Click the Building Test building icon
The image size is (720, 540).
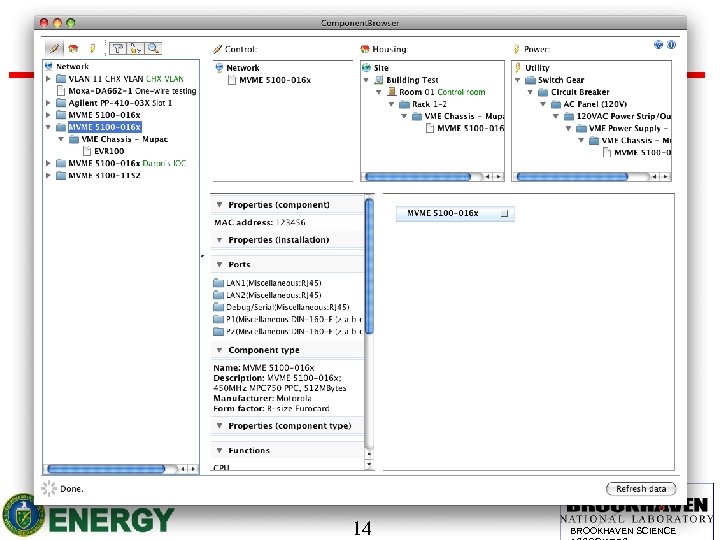pos(378,80)
